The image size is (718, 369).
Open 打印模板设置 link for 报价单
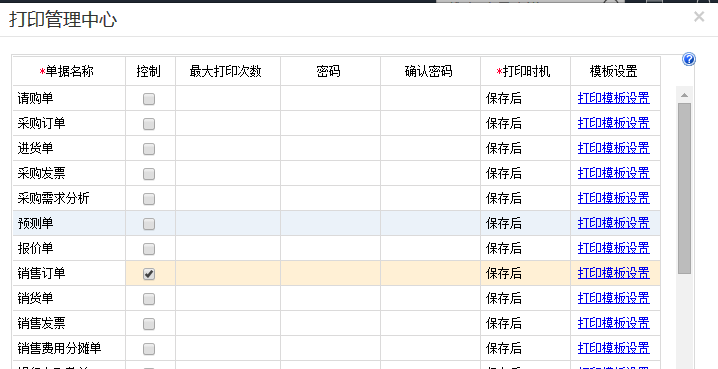[614, 248]
